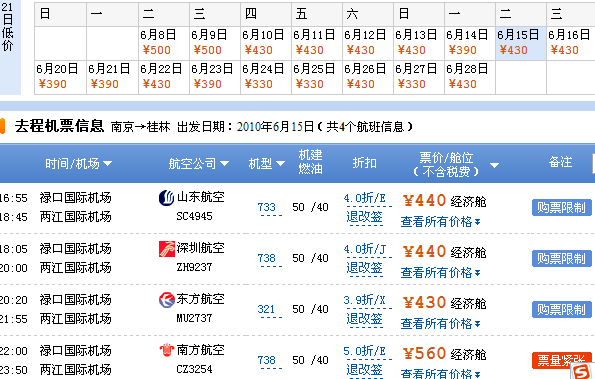This screenshot has height=379, width=595.
Task: Open the 机型 filter dropdown
Action: click(x=280, y=164)
